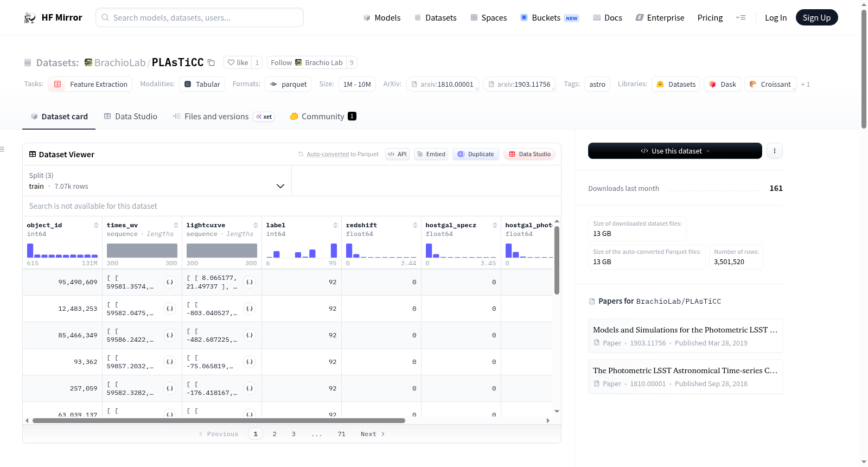Open paper The Photometric LSST Astronomical Time-series
The width and height of the screenshot is (868, 467).
(x=685, y=376)
